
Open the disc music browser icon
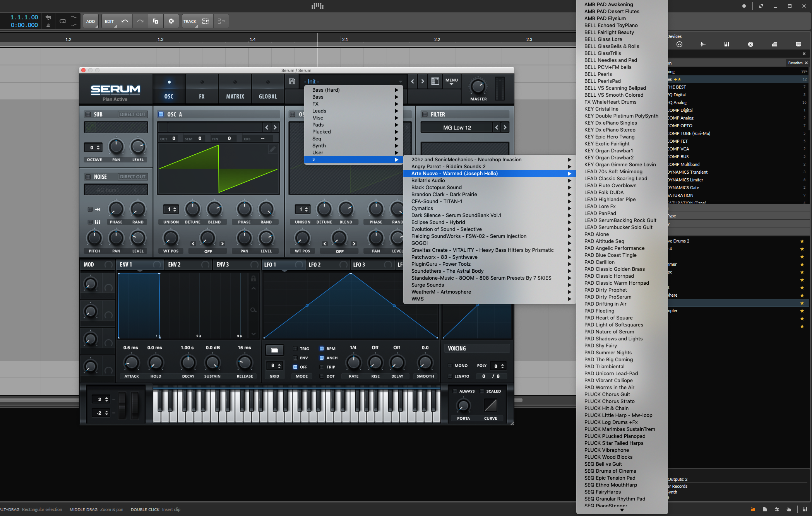(750, 44)
